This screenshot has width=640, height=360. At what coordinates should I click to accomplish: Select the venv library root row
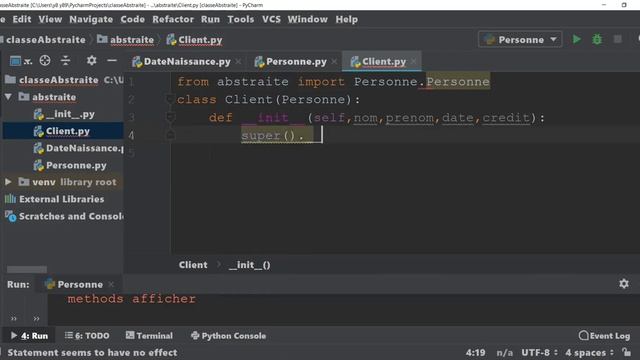[63, 182]
